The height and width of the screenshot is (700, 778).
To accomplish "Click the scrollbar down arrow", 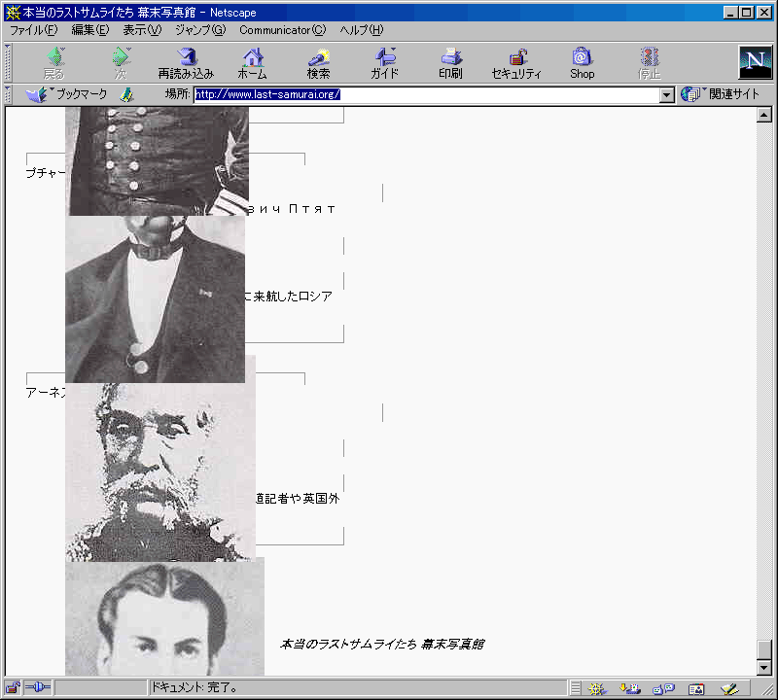I will [764, 668].
